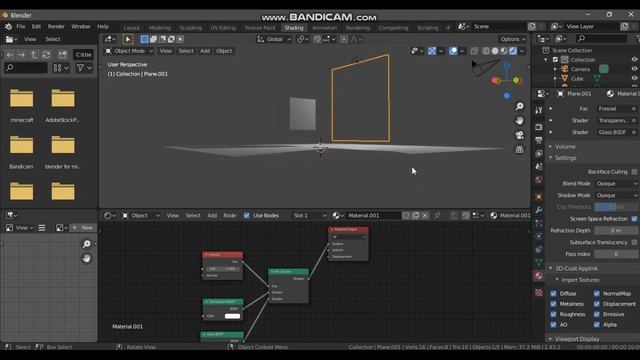Collapse the Settings panel
Screen dimensions: 640x360
click(x=565, y=158)
